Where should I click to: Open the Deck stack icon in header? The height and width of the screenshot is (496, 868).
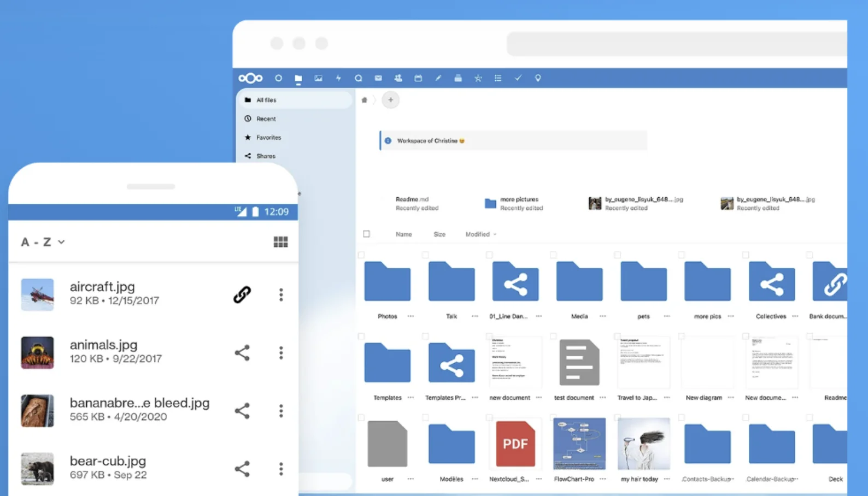[458, 78]
